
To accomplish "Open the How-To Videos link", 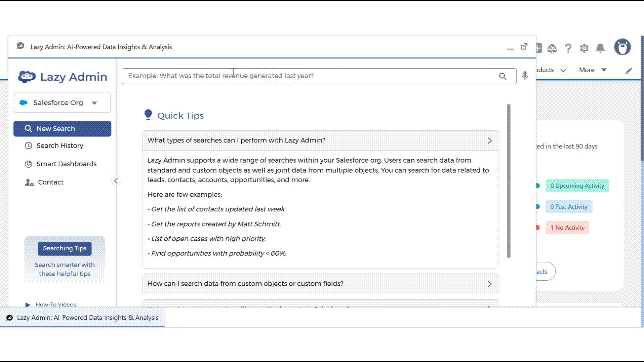I will tap(56, 304).
